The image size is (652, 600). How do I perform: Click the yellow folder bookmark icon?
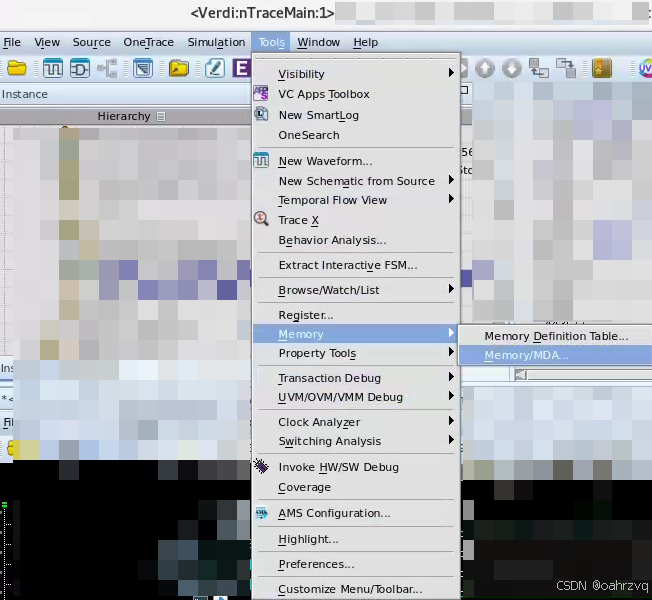[x=178, y=68]
